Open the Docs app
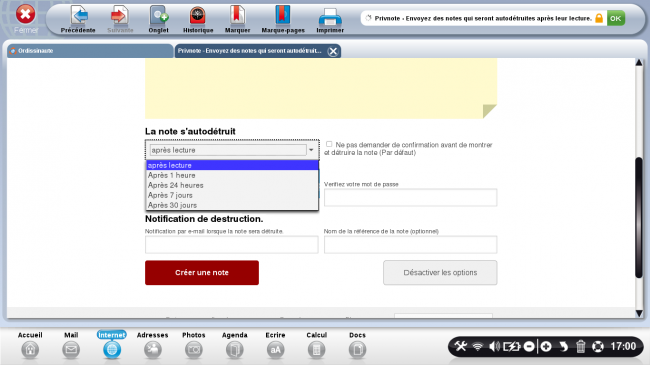The height and width of the screenshot is (365, 650). point(357,350)
